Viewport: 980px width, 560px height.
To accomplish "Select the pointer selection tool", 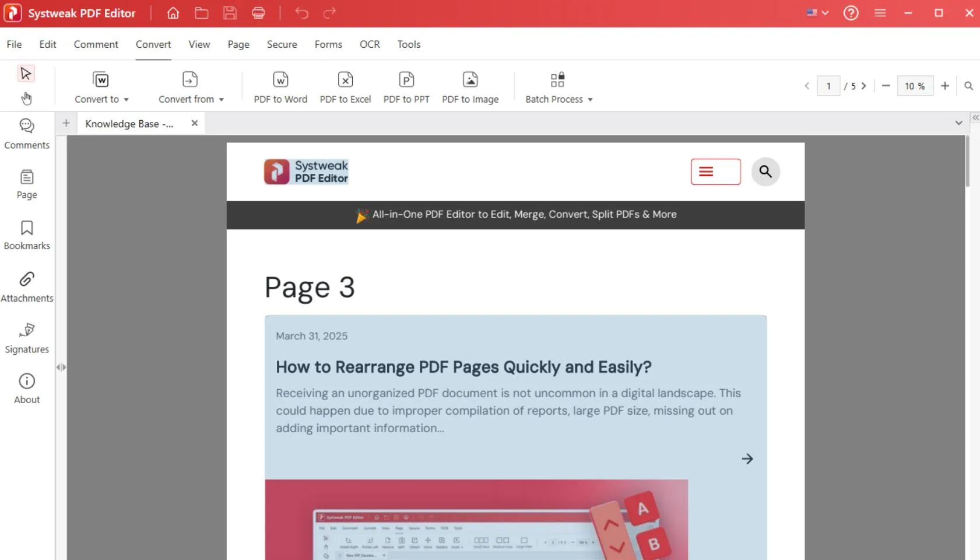I will pyautogui.click(x=26, y=73).
